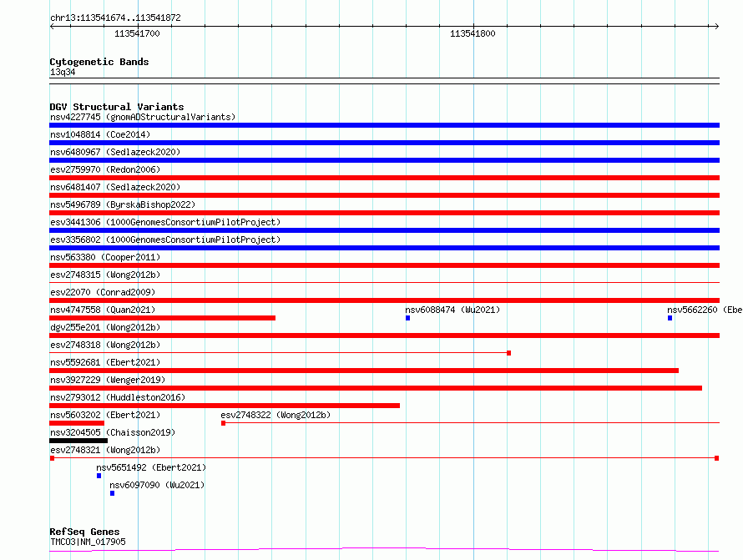Image resolution: width=743 pixels, height=560 pixels.
Task: Click the blue square marker for nsv6088474
Action: pos(407,318)
